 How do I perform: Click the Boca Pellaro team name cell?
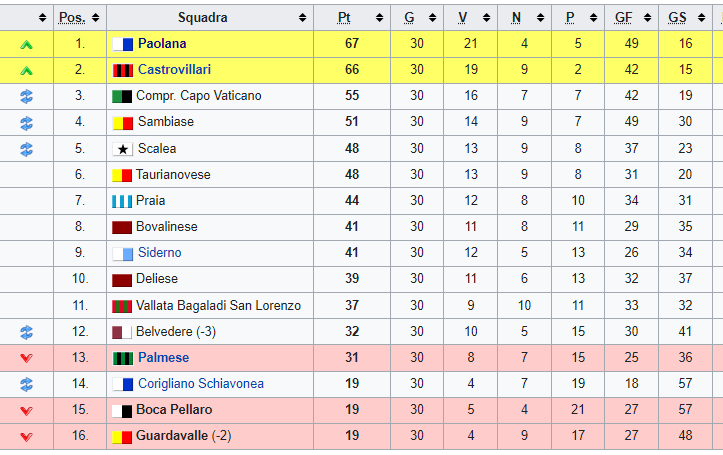coord(210,410)
